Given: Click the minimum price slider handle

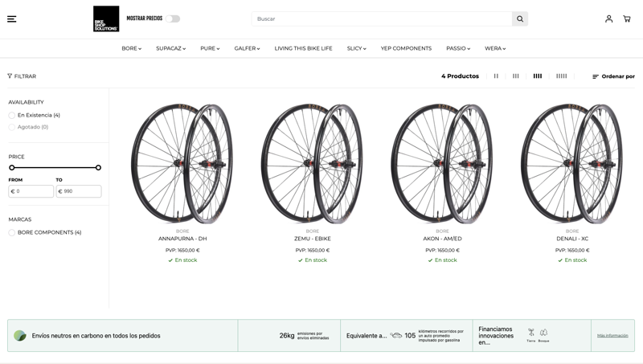Looking at the screenshot, I should point(12,168).
